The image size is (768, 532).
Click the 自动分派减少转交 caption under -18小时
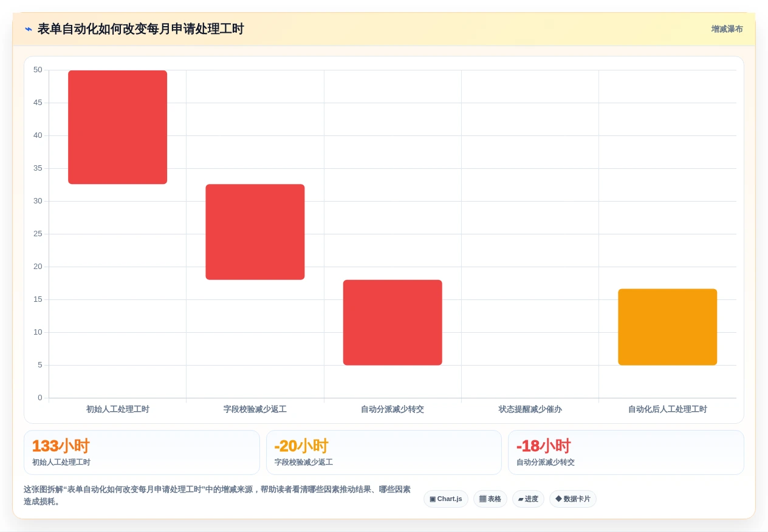[x=546, y=463]
